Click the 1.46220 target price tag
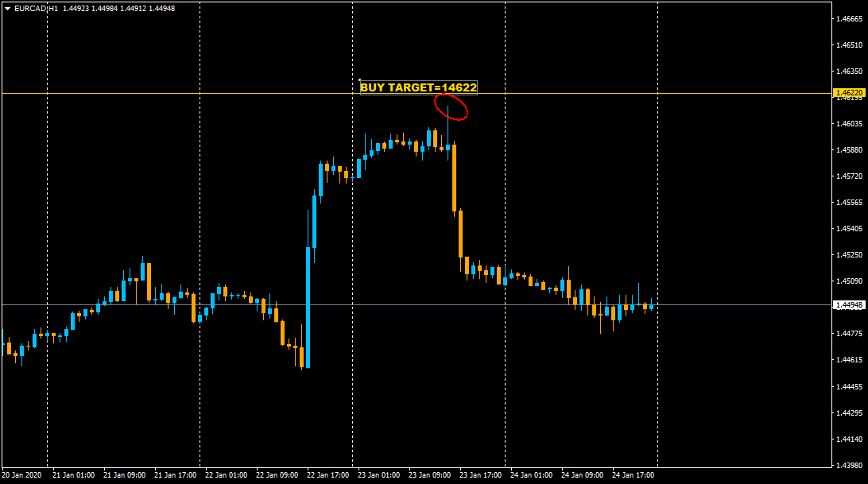The image size is (868, 484). pos(849,93)
